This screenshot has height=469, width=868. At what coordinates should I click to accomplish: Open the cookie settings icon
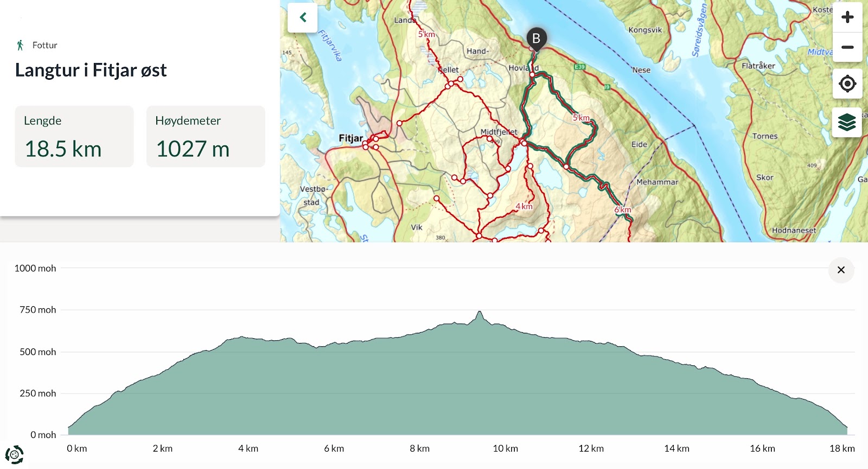pyautogui.click(x=15, y=454)
